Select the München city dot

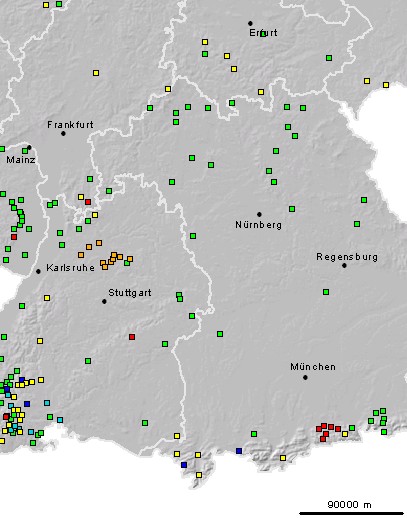305,377
